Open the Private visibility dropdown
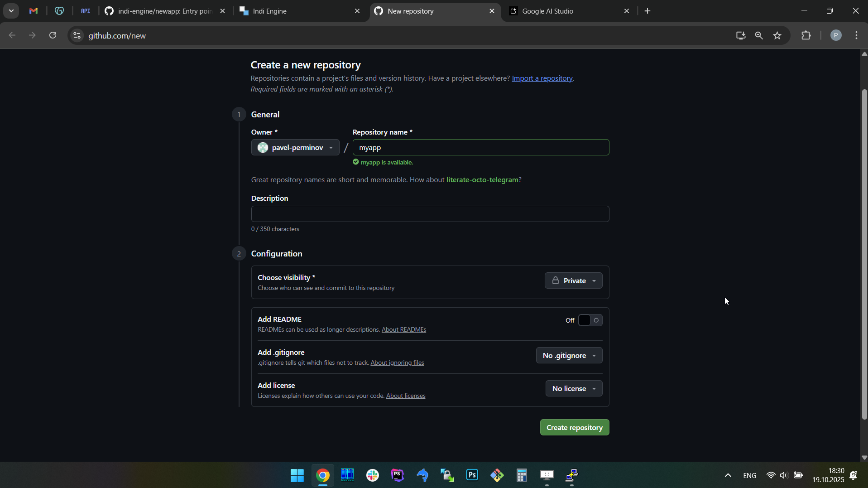The height and width of the screenshot is (488, 868). 573,281
